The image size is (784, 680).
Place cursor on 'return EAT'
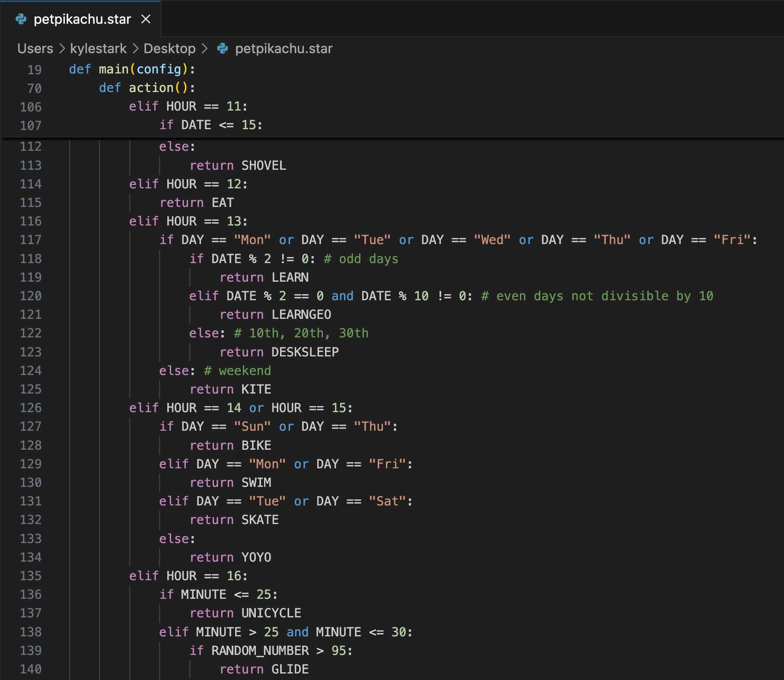click(197, 203)
